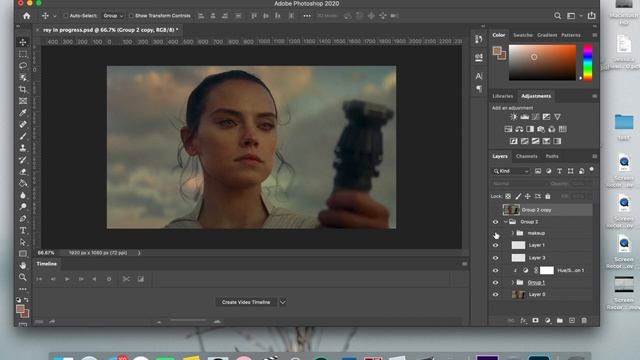
Task: Select the Horizontal Type tool
Action: [x=23, y=230]
